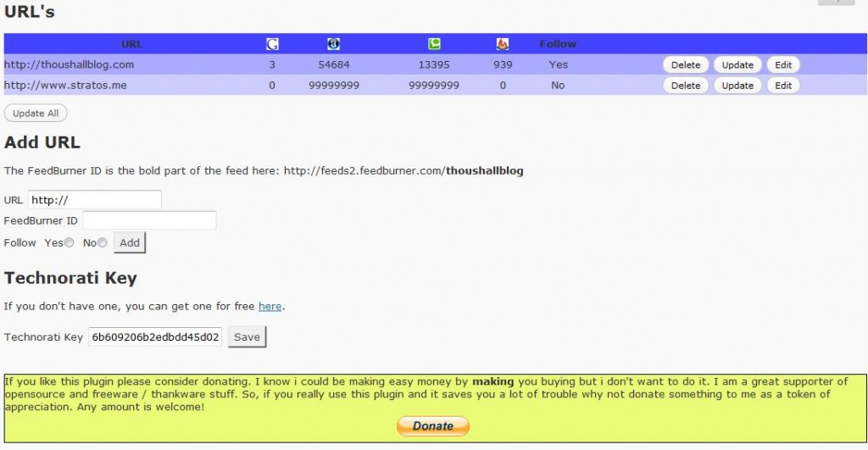Click the 'Technorati Key' heading
This screenshot has width=868, height=450.
click(70, 278)
